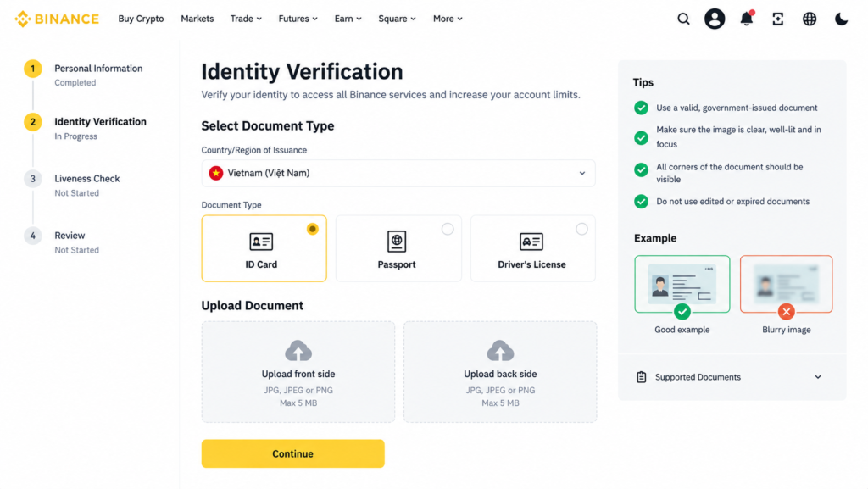This screenshot has width=868, height=489.
Task: Expand the Futures menu
Action: click(298, 19)
